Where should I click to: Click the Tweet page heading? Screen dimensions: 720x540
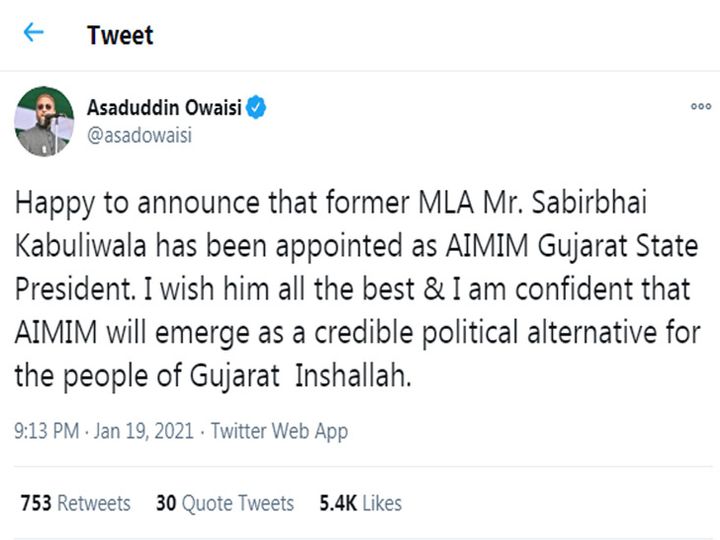(x=119, y=36)
